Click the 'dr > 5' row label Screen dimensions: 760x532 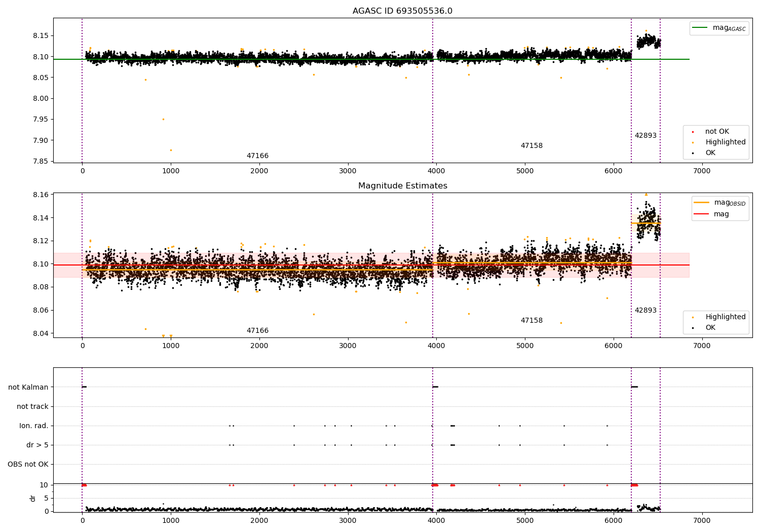(37, 445)
